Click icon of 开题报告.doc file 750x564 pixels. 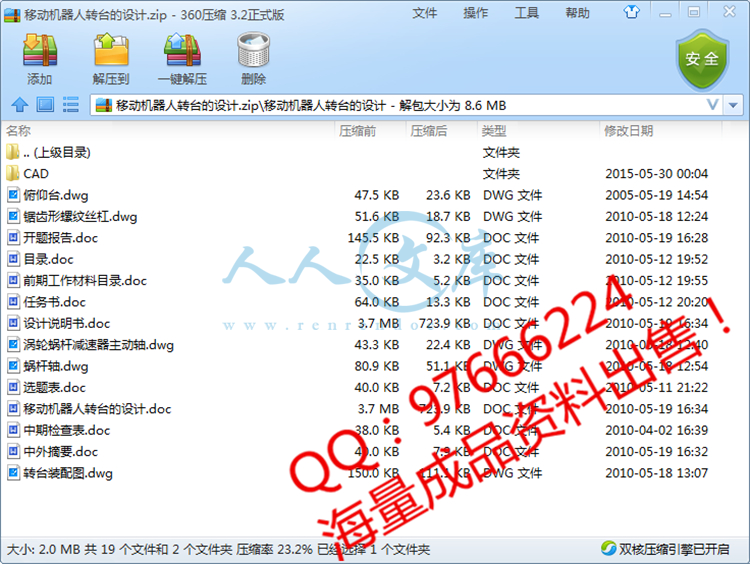point(13,237)
